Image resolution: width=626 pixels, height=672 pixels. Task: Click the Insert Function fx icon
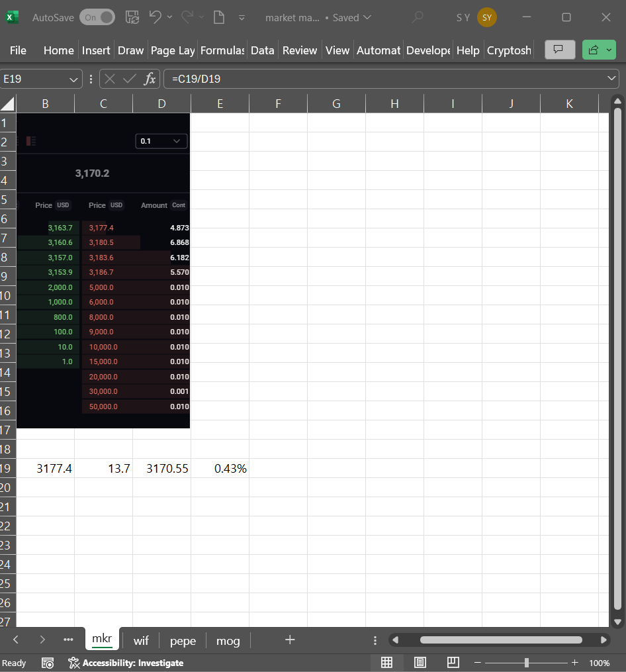(150, 79)
